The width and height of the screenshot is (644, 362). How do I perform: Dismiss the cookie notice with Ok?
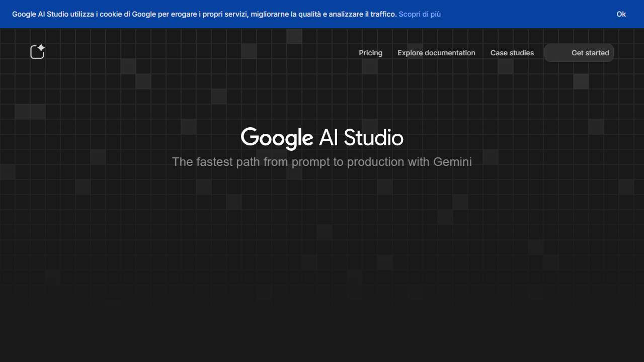[x=621, y=14]
